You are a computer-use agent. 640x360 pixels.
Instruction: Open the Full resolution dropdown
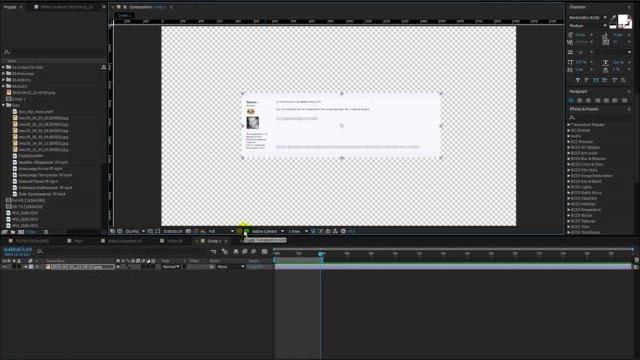click(221, 231)
